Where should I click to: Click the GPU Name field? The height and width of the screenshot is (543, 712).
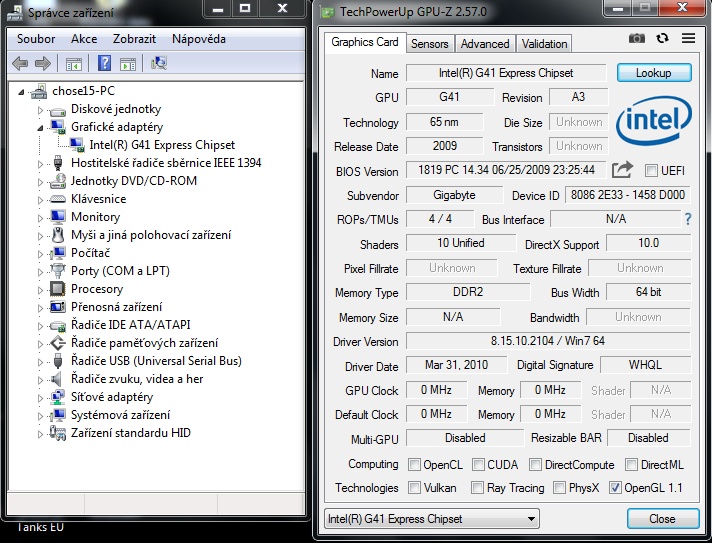pyautogui.click(x=506, y=73)
